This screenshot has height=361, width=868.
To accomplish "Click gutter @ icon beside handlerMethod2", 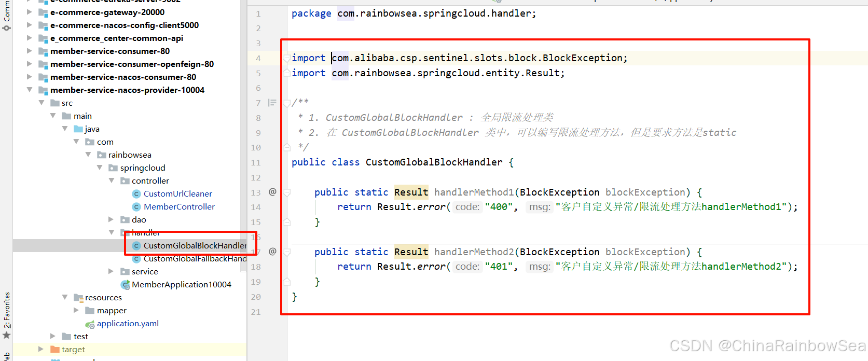I will 272,252.
